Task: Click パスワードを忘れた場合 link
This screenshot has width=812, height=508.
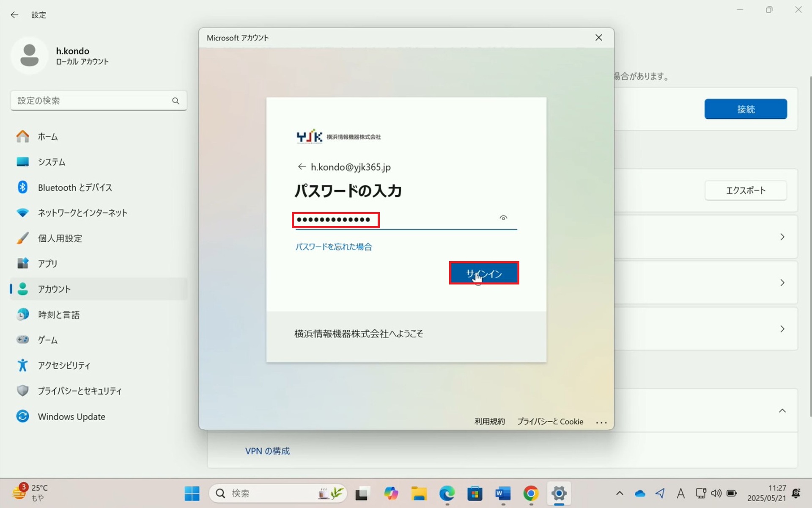Action: (x=334, y=247)
